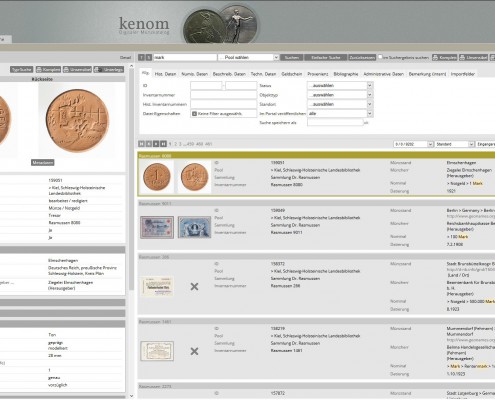Open the Pool wählen dropdown
Screen dimensions: 495x400
248,57
